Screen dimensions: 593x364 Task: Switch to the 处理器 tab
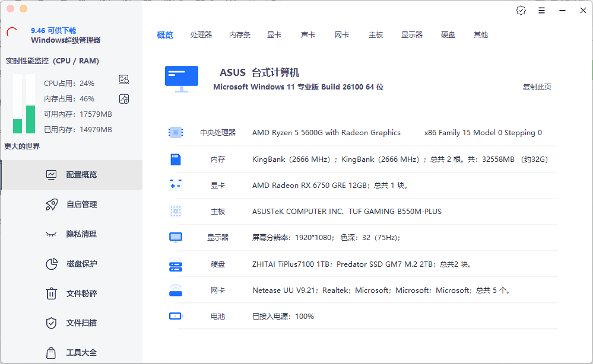[x=201, y=34]
